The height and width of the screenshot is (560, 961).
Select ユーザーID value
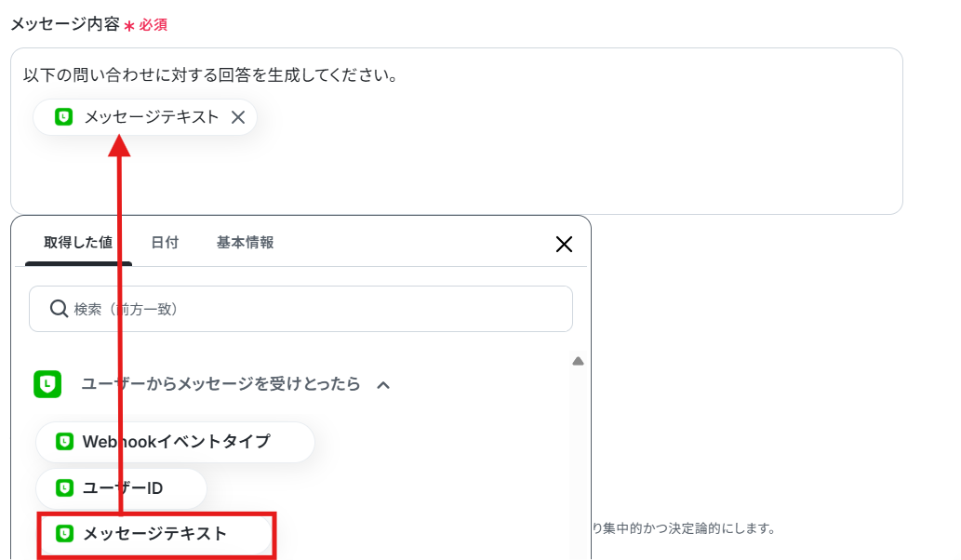pyautogui.click(x=121, y=488)
